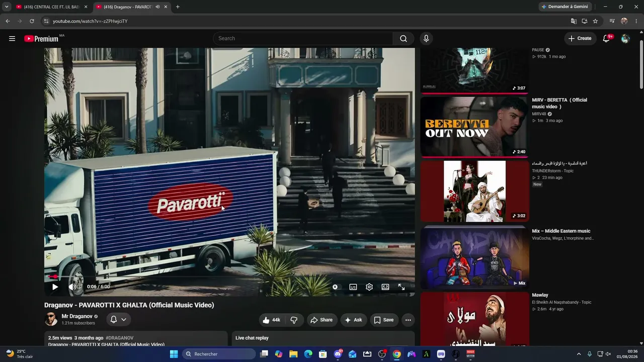644x362 pixels.
Task: Open THUNDERstorm Topic video thumbnail
Action: pyautogui.click(x=474, y=191)
